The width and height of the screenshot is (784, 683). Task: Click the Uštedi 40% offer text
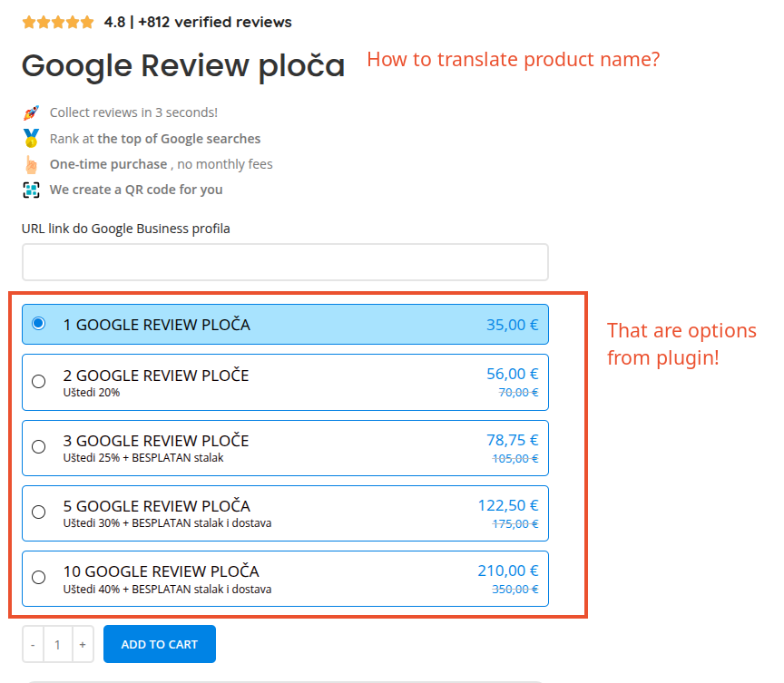[168, 590]
